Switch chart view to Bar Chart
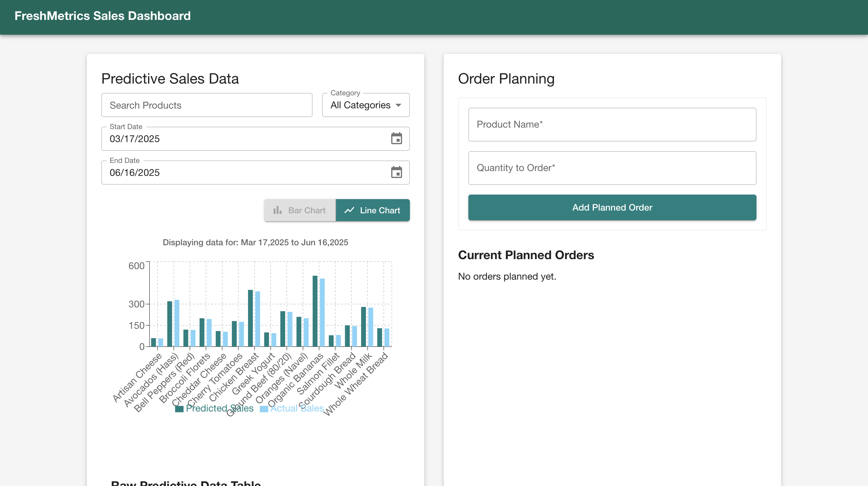868x486 pixels. pyautogui.click(x=300, y=210)
